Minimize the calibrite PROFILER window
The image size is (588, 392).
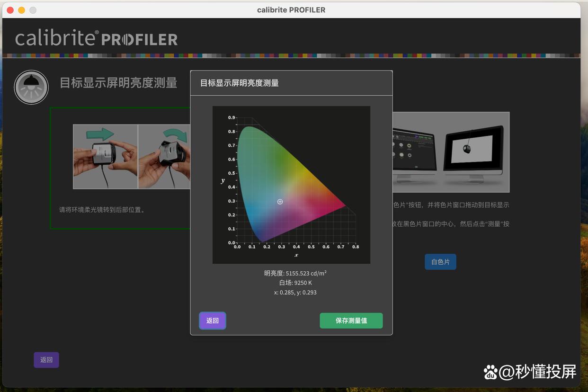click(x=22, y=10)
